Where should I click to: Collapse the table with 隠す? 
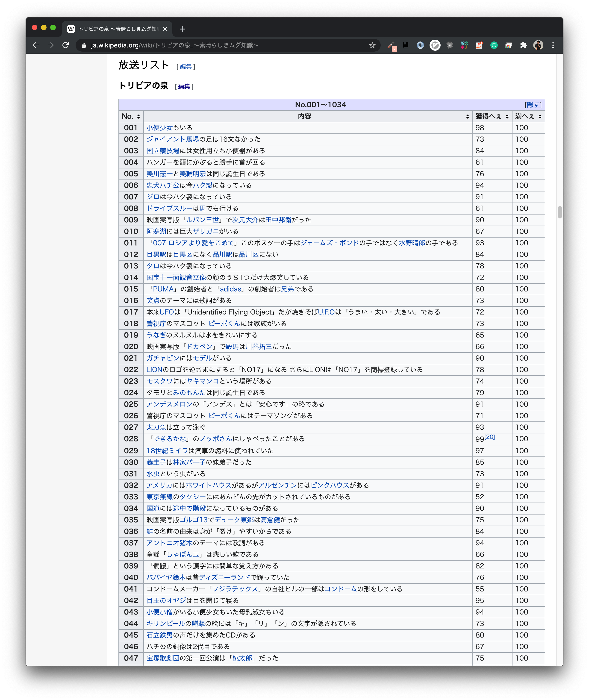[x=533, y=105]
